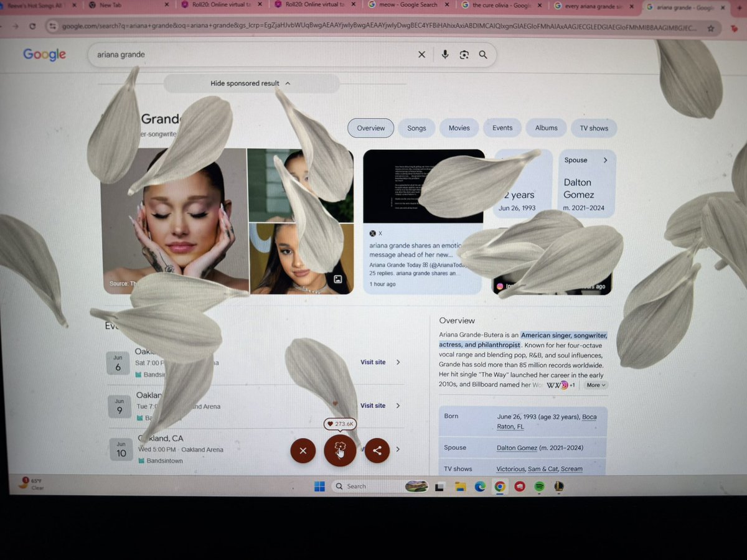747x560 pixels.
Task: Switch to the 'meow - Google Search' tab
Action: click(x=408, y=5)
